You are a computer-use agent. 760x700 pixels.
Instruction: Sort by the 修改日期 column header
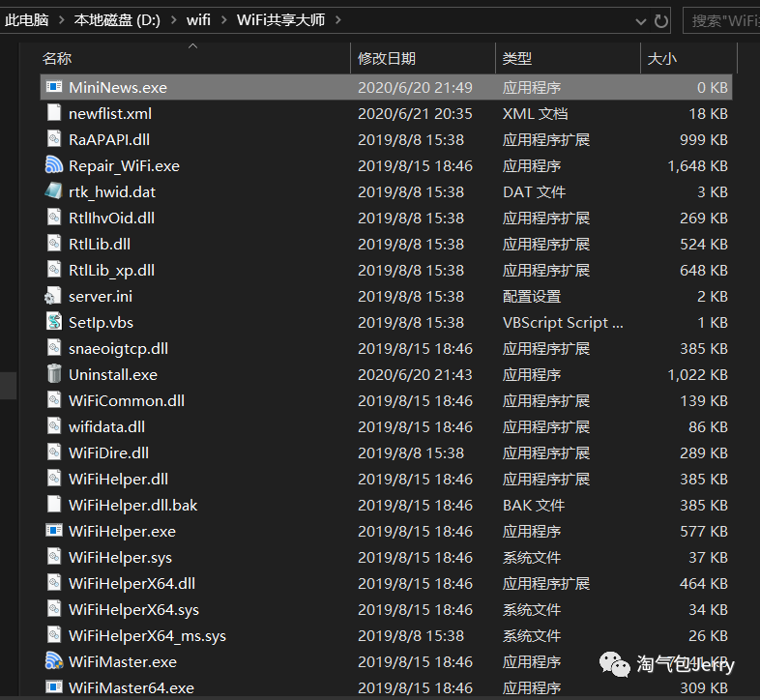423,58
